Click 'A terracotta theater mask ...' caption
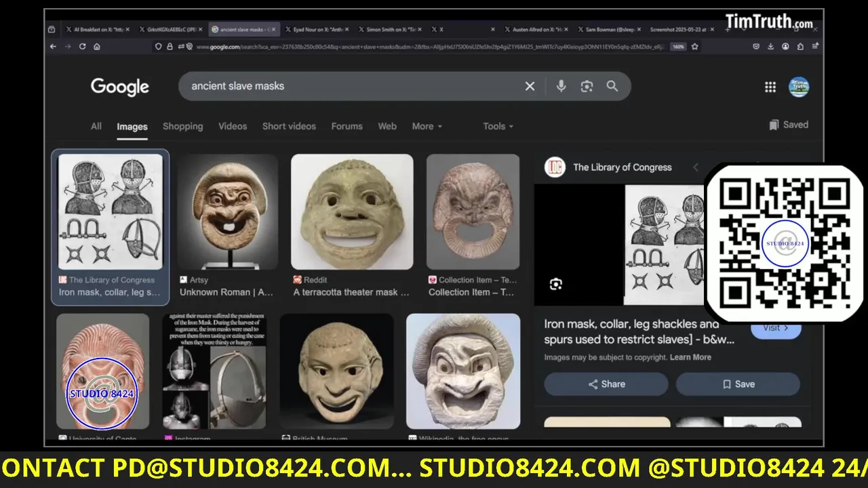The image size is (868, 488). tap(351, 292)
